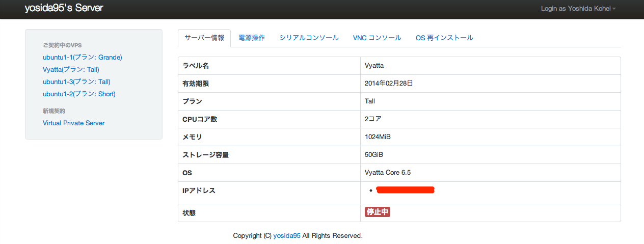This screenshot has width=644, height=244.
Task: Click the 1024MiB memory value cell
Action: coord(378,137)
